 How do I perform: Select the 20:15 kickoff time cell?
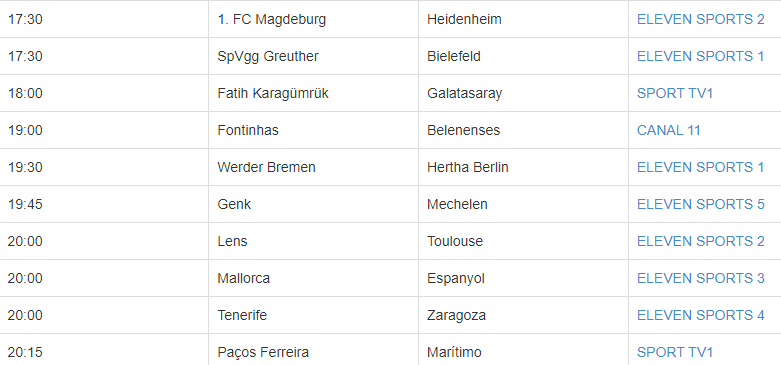point(104,352)
